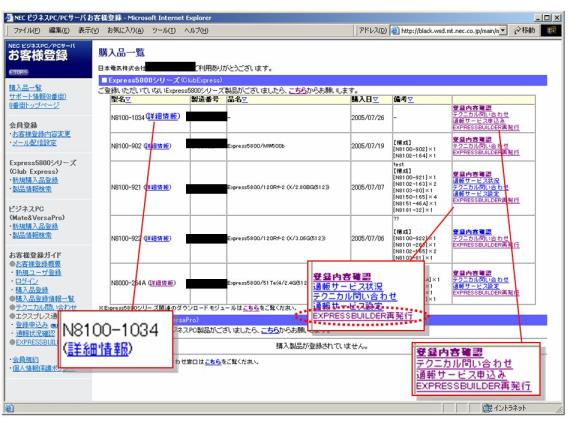
Task: Open the お気に入り(A) menu
Action: pos(125,30)
